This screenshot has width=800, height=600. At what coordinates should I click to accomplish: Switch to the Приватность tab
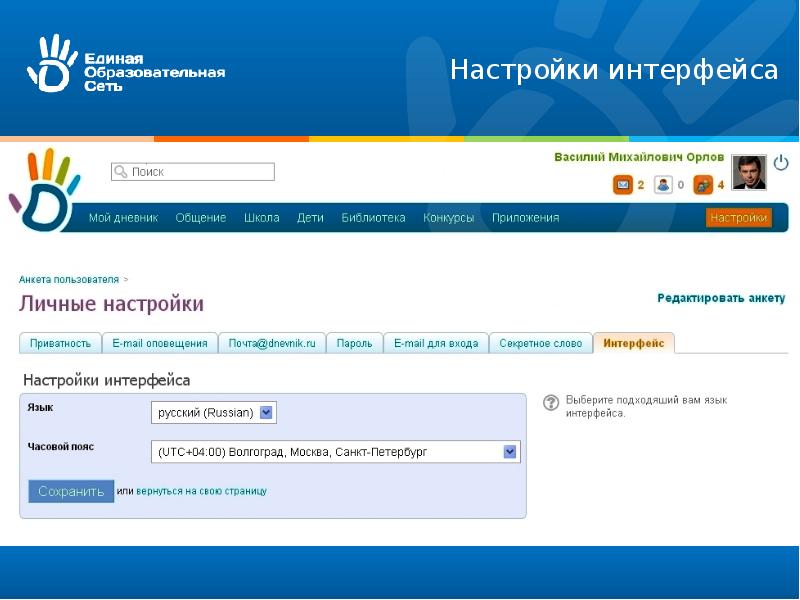pyautogui.click(x=61, y=343)
